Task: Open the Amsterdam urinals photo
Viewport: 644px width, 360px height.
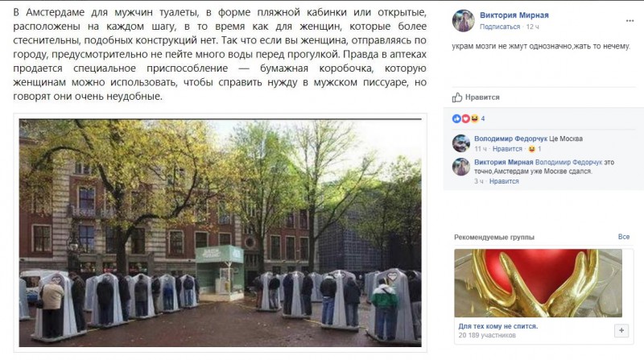Action: 220,233
